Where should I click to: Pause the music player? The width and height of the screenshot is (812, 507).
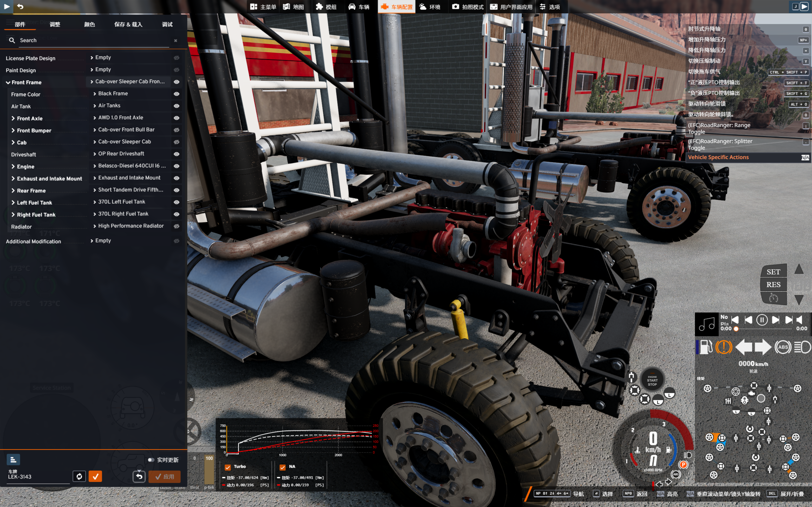click(x=762, y=320)
